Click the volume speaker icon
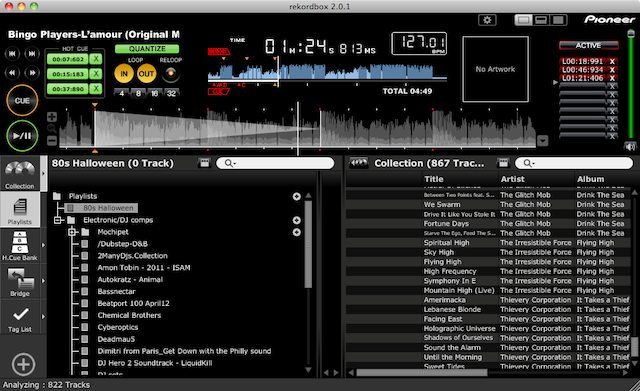 [630, 147]
